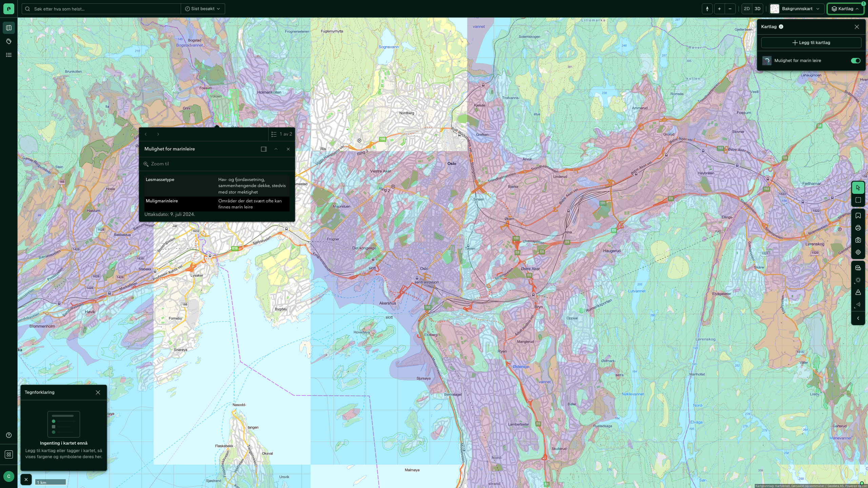Close the Mulighet for marinleire popup
Viewport: 868px width, 488px height.
click(x=288, y=149)
